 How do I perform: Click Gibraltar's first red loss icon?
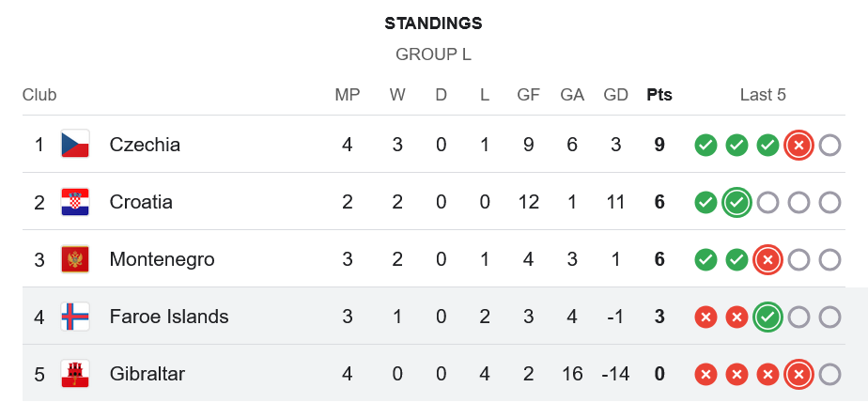[705, 374]
